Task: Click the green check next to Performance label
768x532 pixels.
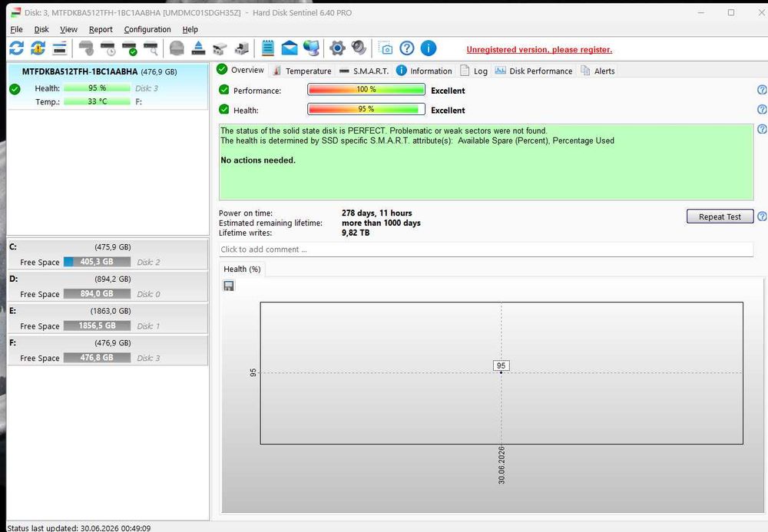Action: [x=223, y=90]
